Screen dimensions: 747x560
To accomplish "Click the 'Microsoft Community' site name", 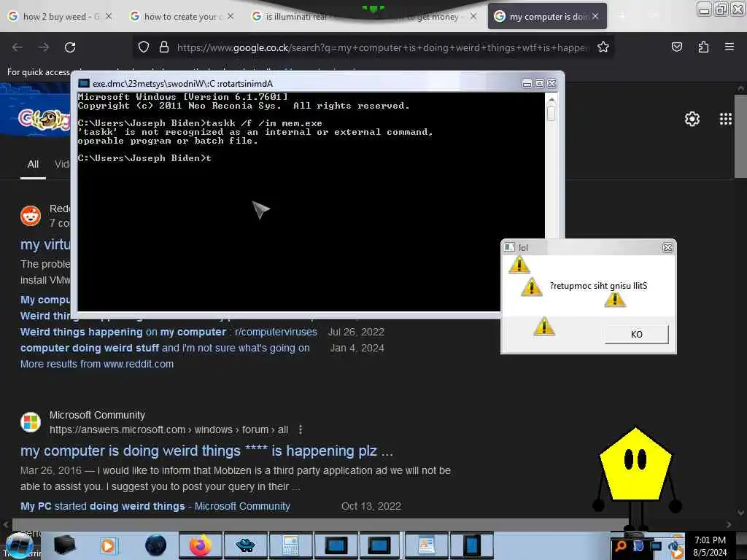I will [x=97, y=415].
